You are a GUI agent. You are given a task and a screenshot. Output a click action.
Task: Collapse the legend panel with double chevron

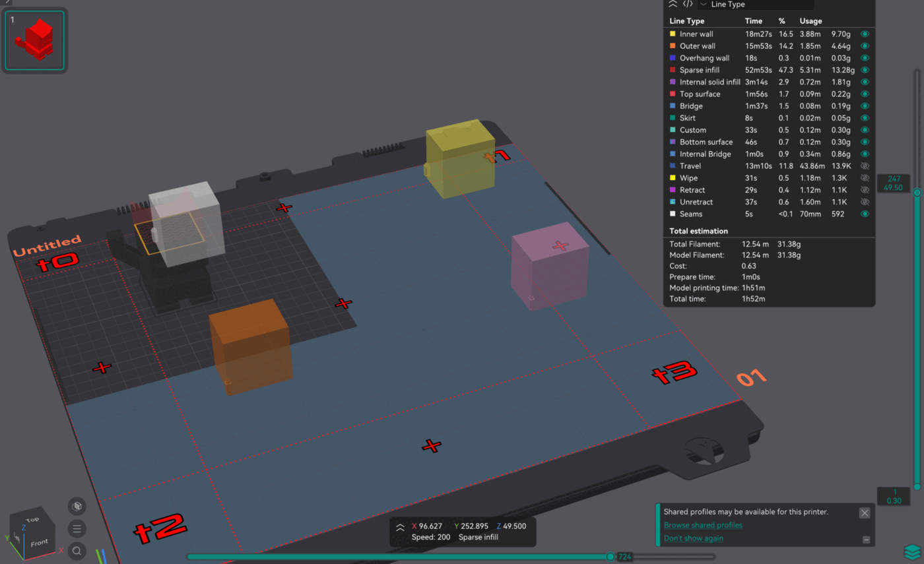(673, 4)
